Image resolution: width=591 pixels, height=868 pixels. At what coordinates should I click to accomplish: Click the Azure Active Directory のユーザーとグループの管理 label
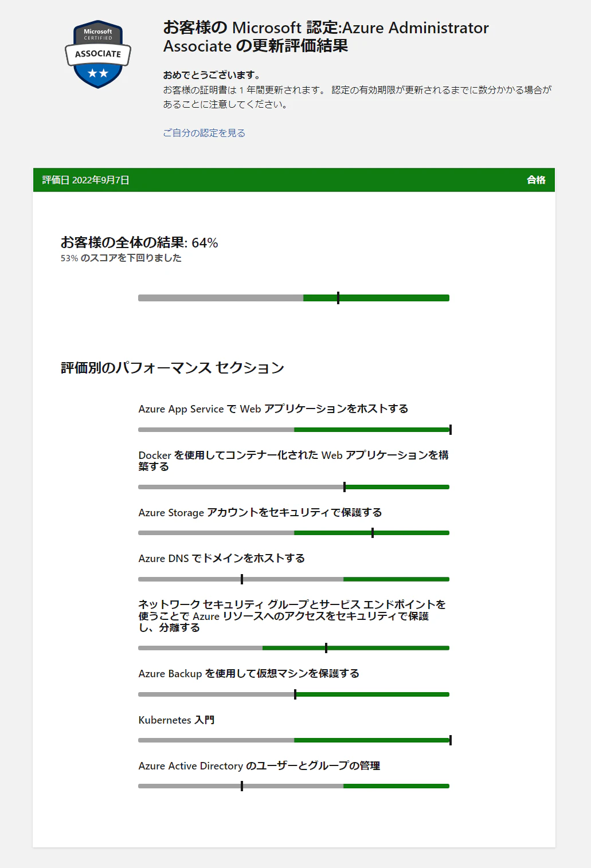(259, 765)
